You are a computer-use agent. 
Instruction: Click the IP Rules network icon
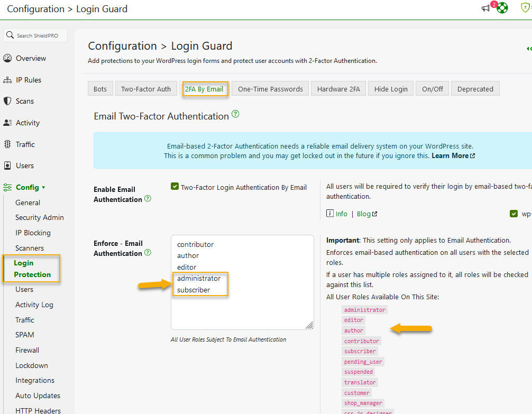pos(7,80)
